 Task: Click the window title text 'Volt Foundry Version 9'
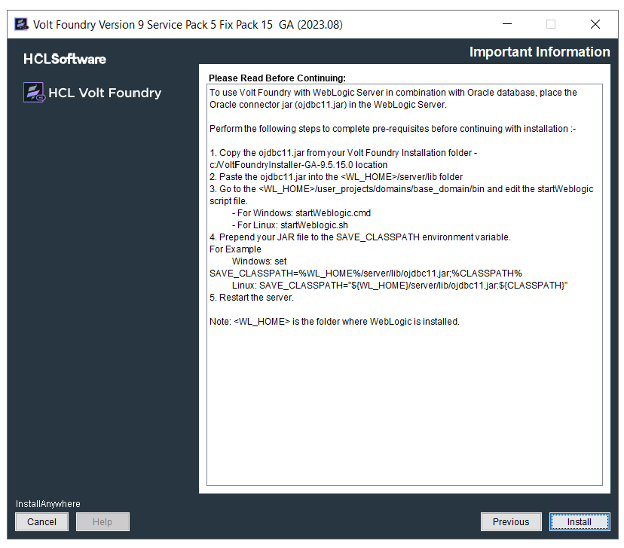pyautogui.click(x=187, y=25)
